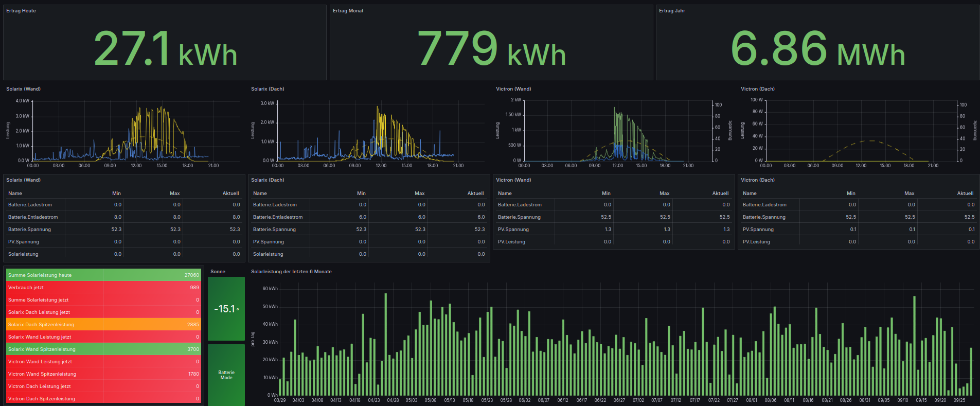980x406 pixels.
Task: Open Solarix (Dach) graph panel title menu
Action: click(x=268, y=89)
